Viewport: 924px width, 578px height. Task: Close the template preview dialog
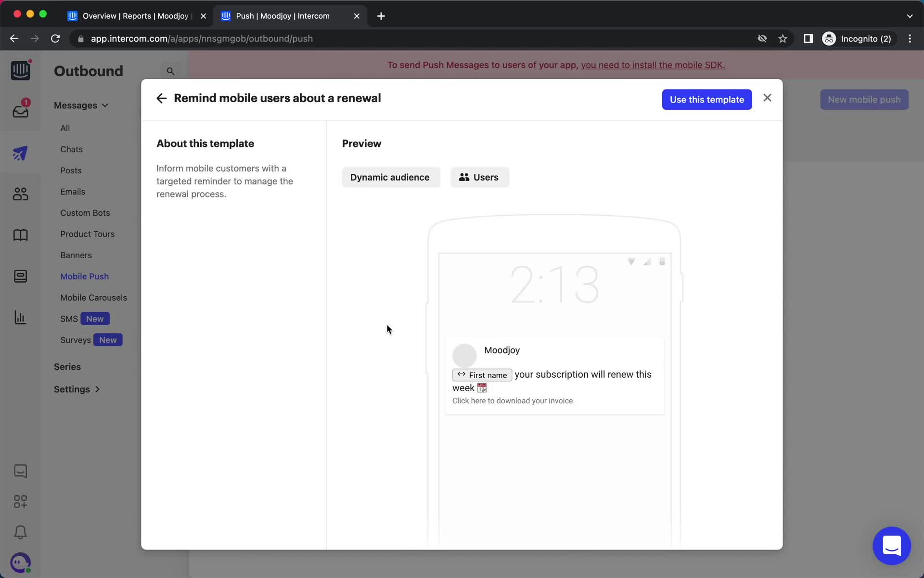click(768, 98)
